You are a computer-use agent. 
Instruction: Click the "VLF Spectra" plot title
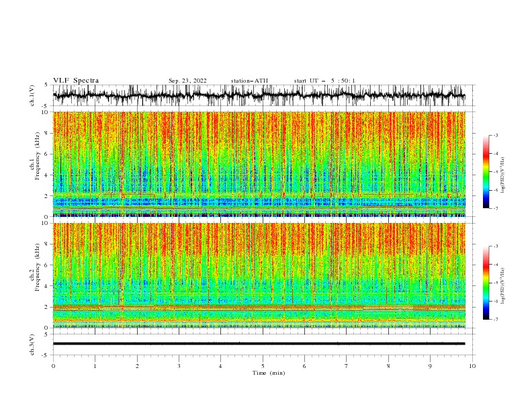tap(76, 81)
